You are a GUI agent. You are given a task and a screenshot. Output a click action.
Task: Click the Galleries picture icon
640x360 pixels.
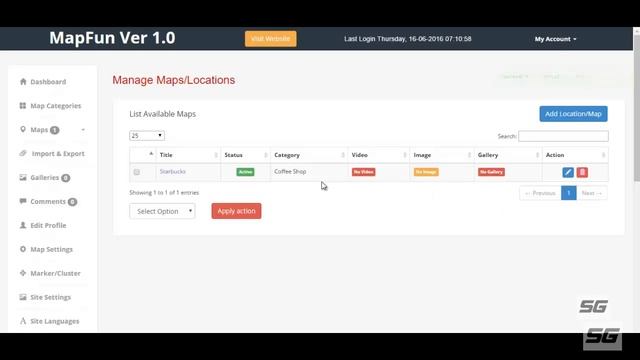click(23, 178)
